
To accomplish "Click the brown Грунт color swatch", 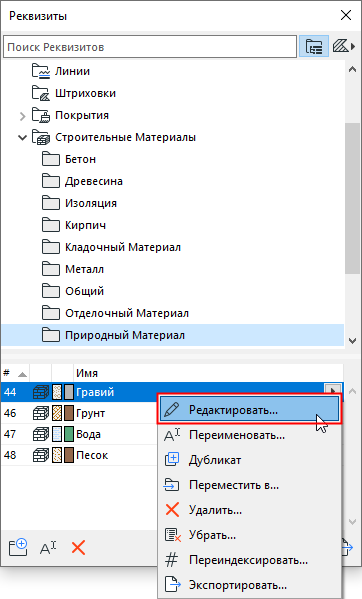I will 69,413.
